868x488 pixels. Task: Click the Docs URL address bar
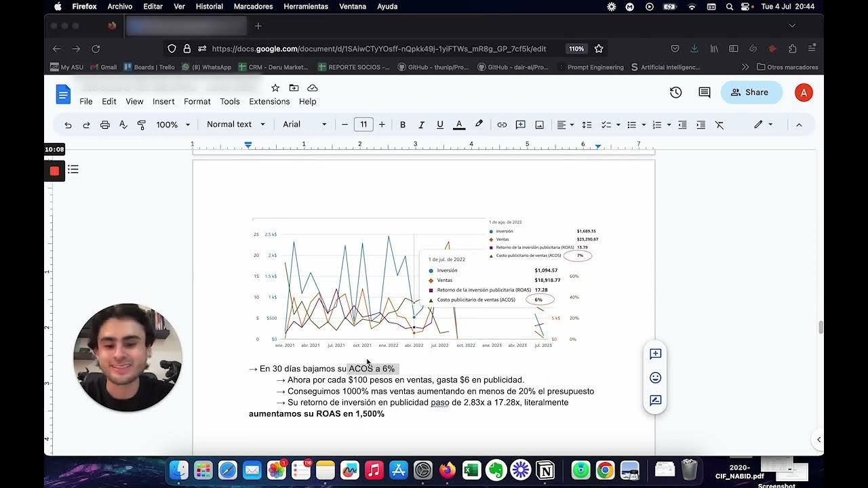coord(378,49)
